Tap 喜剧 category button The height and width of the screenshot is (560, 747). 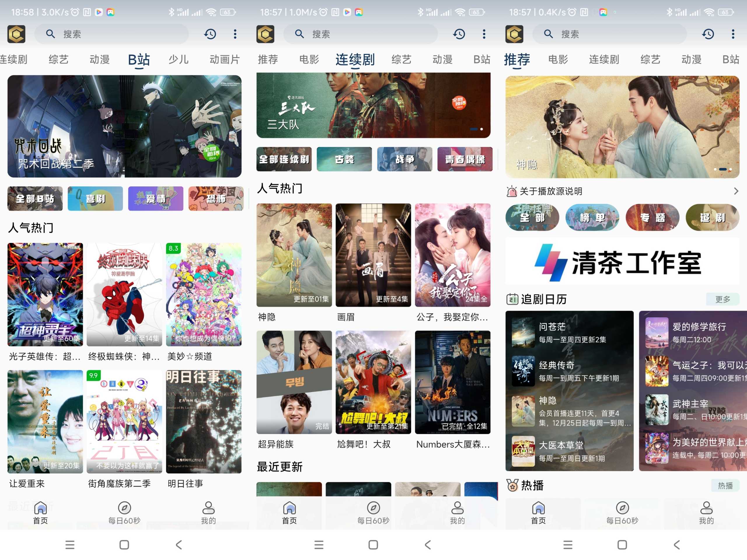tap(95, 199)
